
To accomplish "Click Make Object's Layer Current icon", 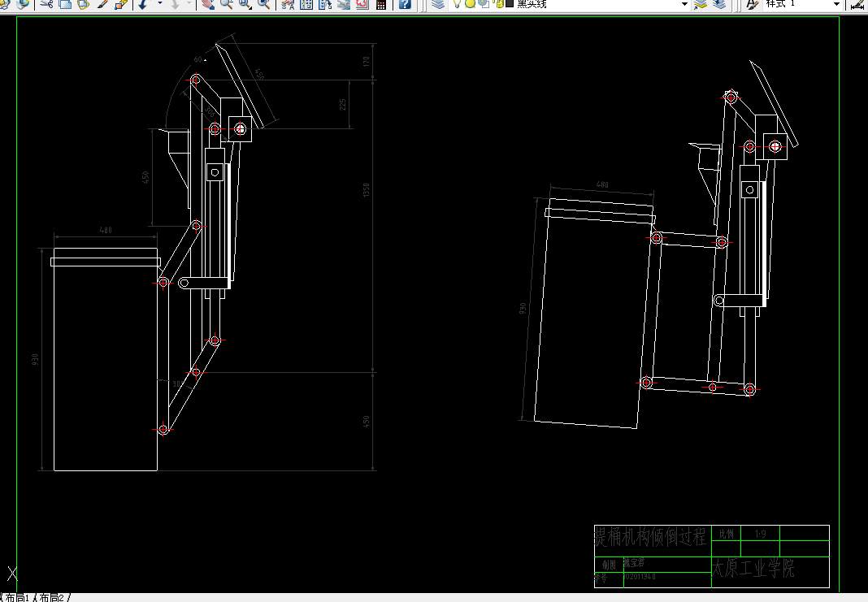I will click(701, 4).
